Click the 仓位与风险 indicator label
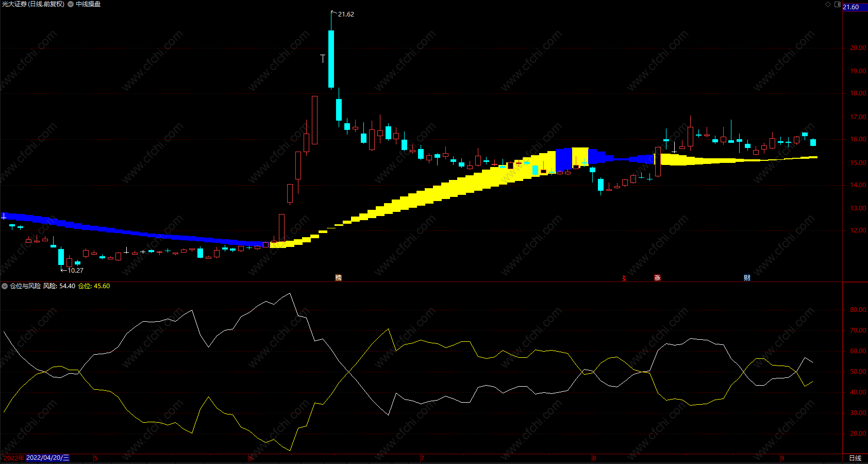 click(25, 286)
